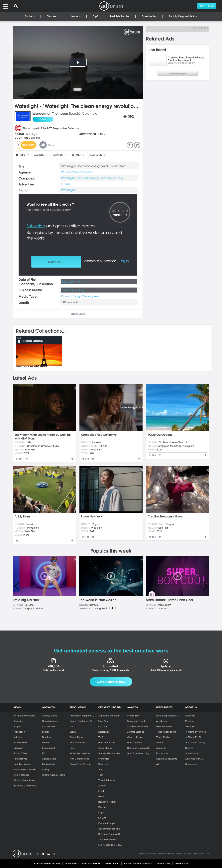Click plus icon on #QuietOurOceans card
Screen dimensions: 222x868
click(x=205, y=455)
